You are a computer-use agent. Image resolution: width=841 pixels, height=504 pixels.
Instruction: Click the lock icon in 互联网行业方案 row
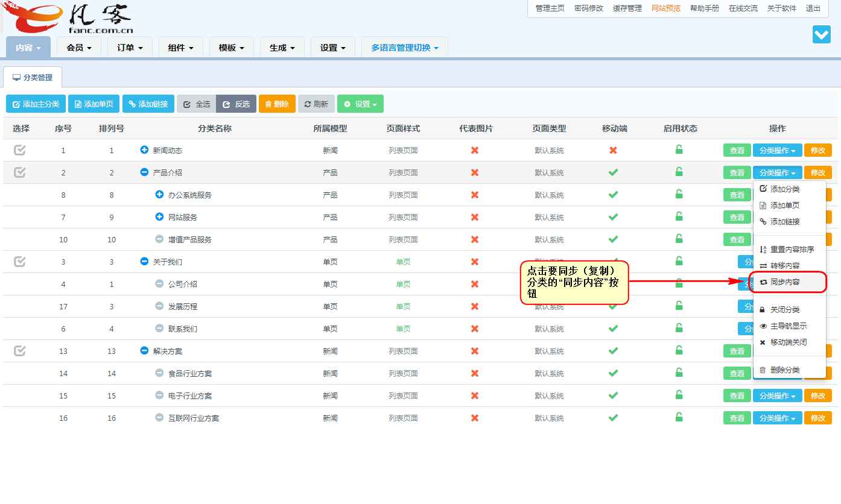coord(679,417)
